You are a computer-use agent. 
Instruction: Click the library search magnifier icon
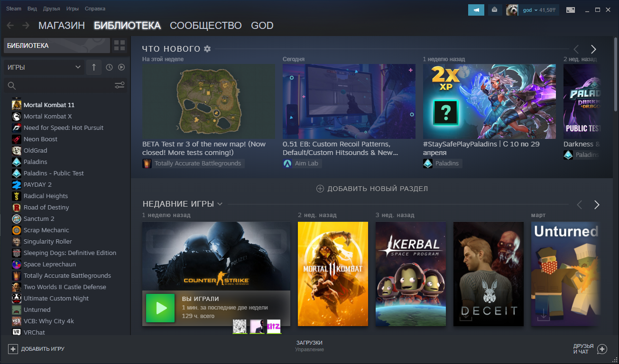[x=12, y=86]
